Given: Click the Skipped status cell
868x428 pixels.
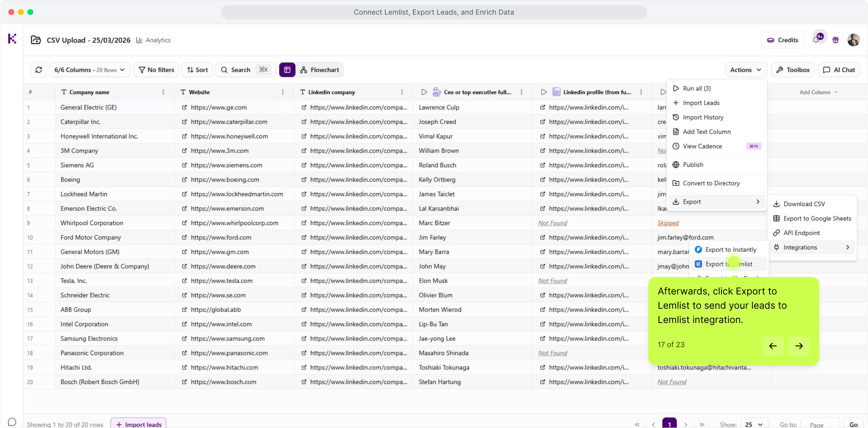Looking at the screenshot, I should pyautogui.click(x=668, y=223).
